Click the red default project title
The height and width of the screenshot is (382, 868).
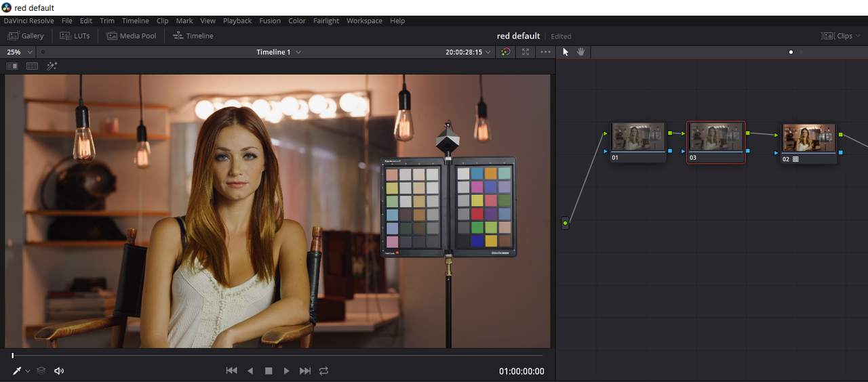pos(519,36)
